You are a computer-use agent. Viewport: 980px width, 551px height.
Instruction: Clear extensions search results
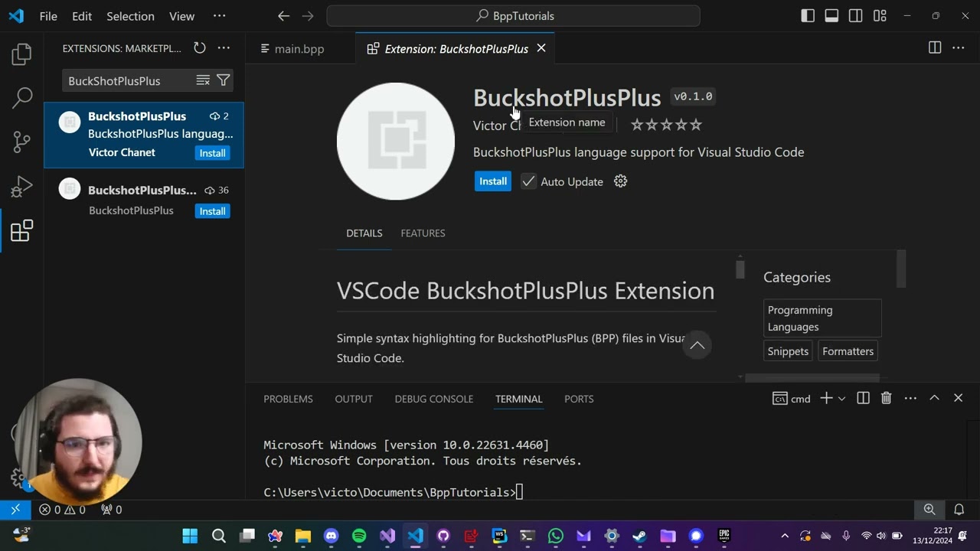coord(203,80)
